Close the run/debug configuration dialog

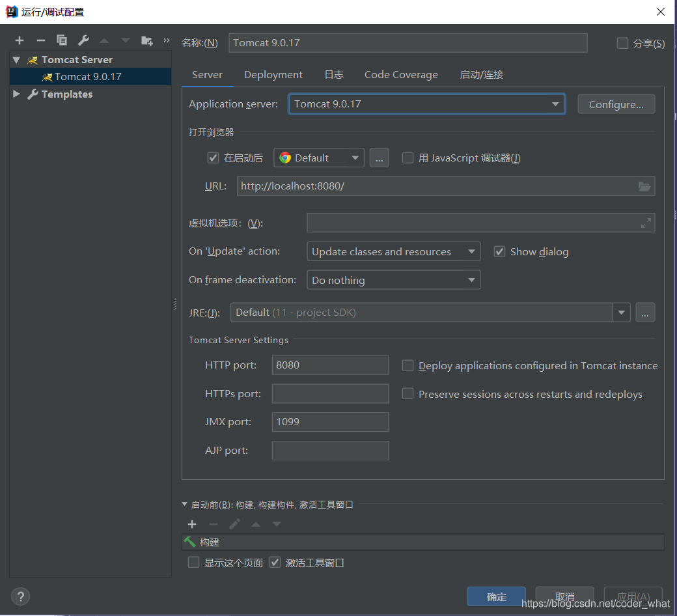coord(661,12)
